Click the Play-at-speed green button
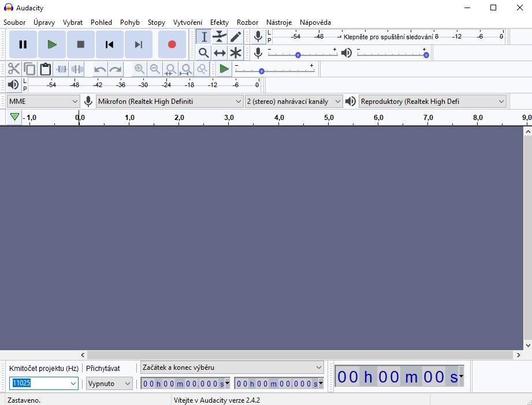 224,69
